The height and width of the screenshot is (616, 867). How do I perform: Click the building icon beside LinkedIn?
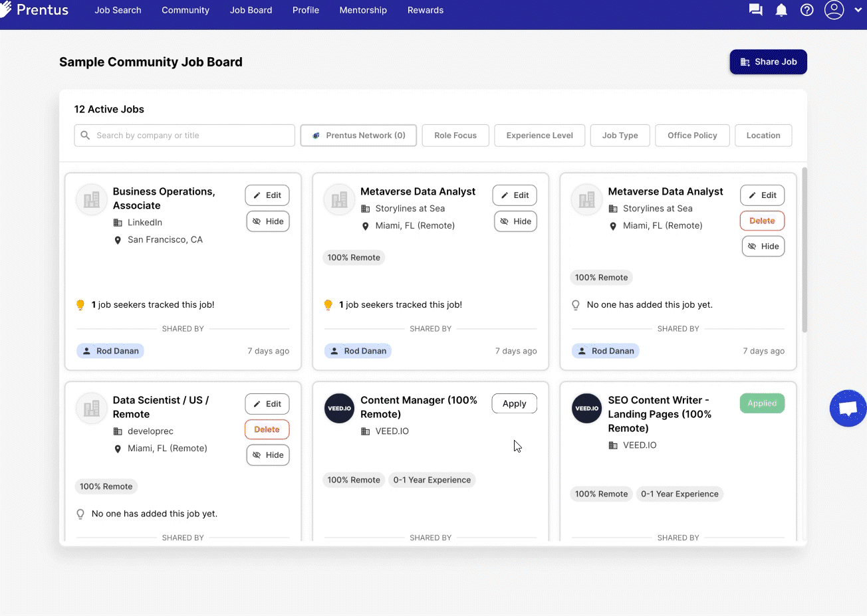click(x=118, y=223)
